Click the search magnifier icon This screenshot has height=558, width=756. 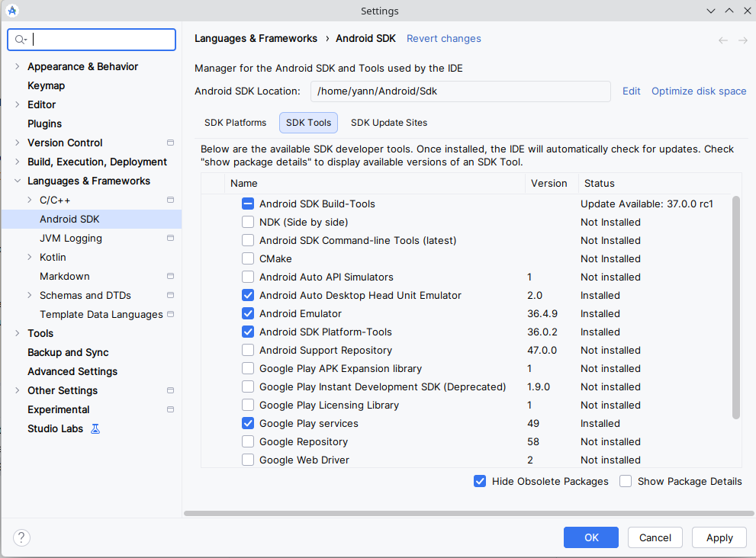(x=21, y=40)
